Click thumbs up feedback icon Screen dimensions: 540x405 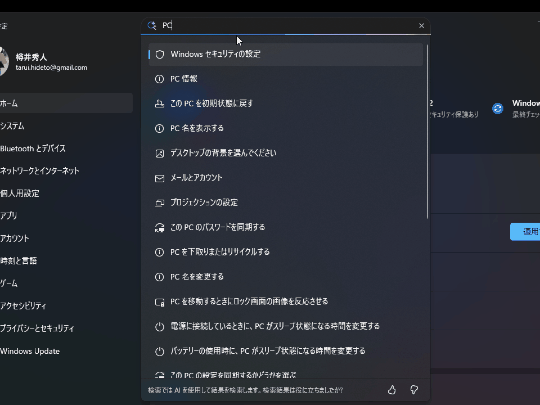click(392, 390)
